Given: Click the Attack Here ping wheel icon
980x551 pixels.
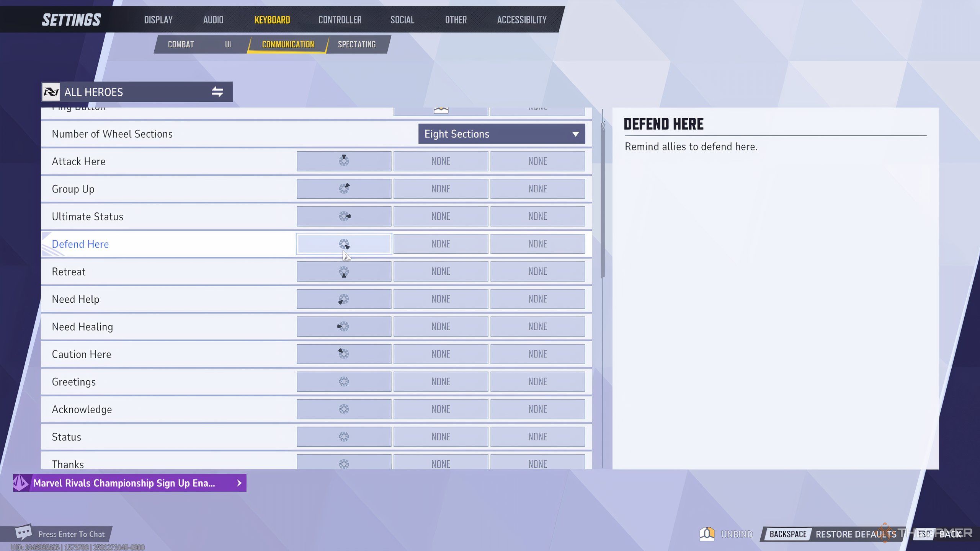Looking at the screenshot, I should click(344, 161).
